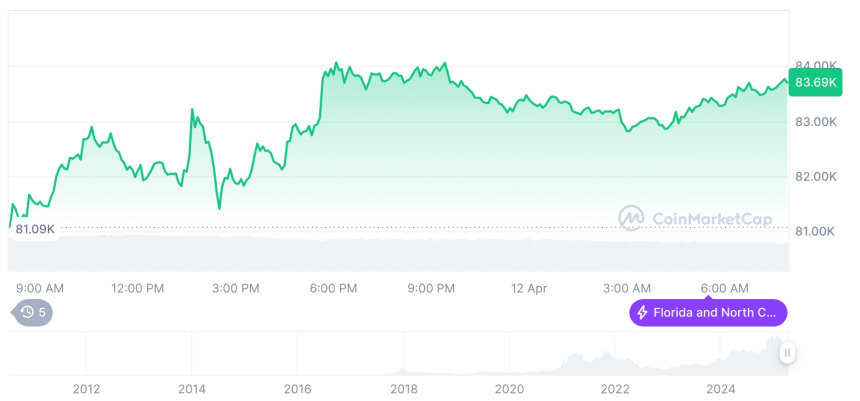
Task: Click the 9:00 AM time axis label
Action: (x=40, y=288)
